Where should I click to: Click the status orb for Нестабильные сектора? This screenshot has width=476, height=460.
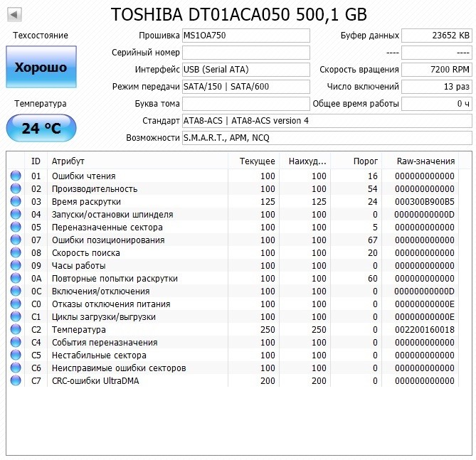[x=16, y=355]
